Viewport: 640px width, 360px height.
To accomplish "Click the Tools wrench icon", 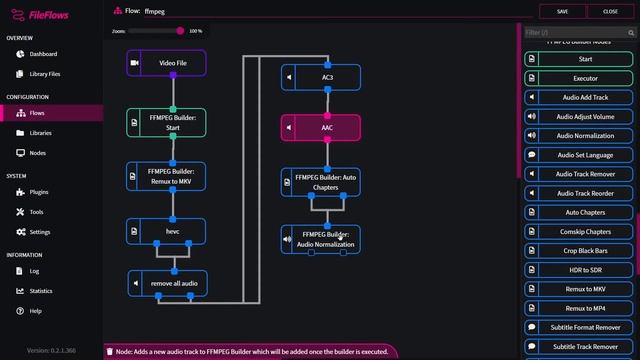I will click(20, 212).
